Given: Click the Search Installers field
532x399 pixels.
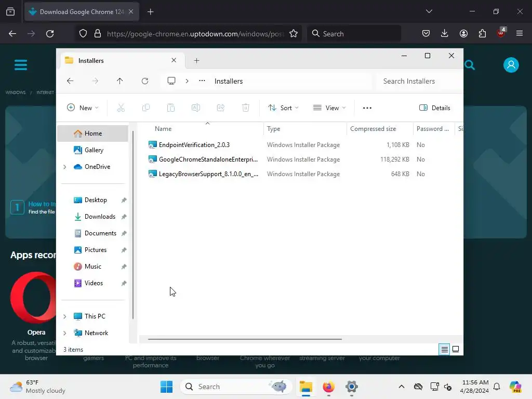Looking at the screenshot, I should [x=419, y=81].
